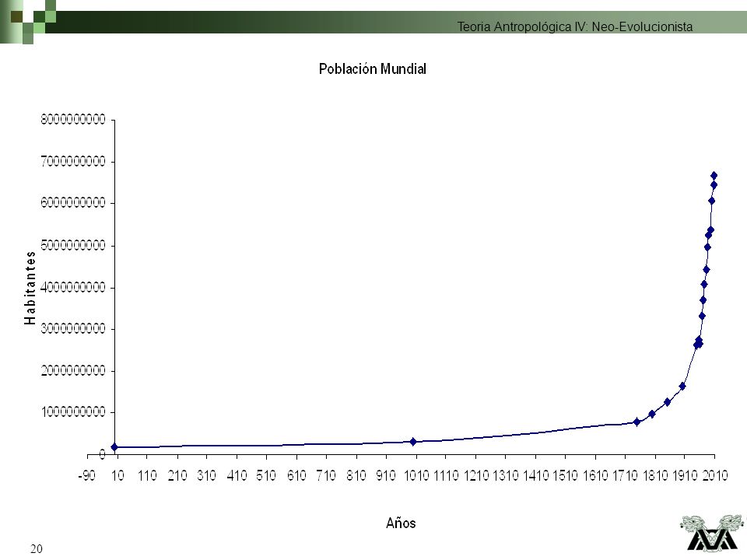
Task: Click the y-axis value 1000000000
Action: [x=73, y=412]
